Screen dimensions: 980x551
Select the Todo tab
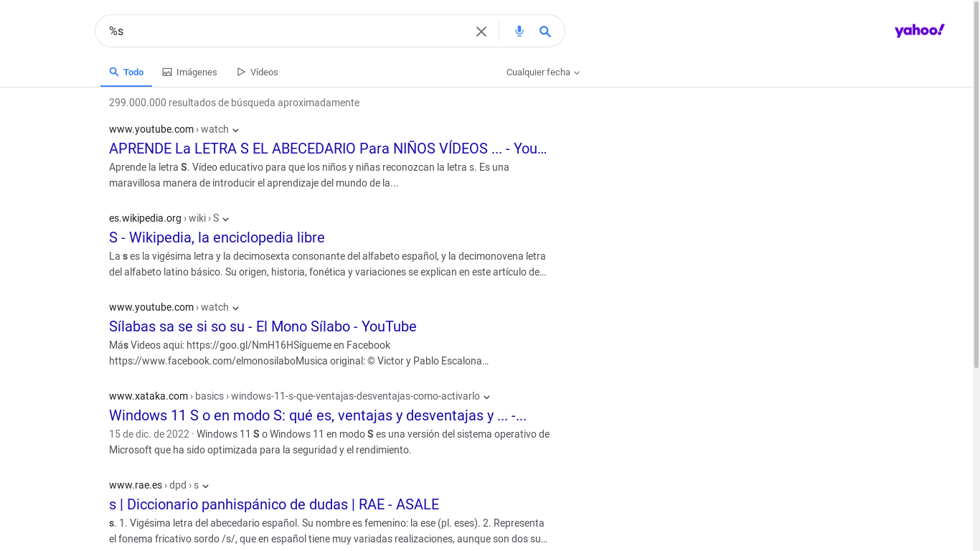pos(126,72)
